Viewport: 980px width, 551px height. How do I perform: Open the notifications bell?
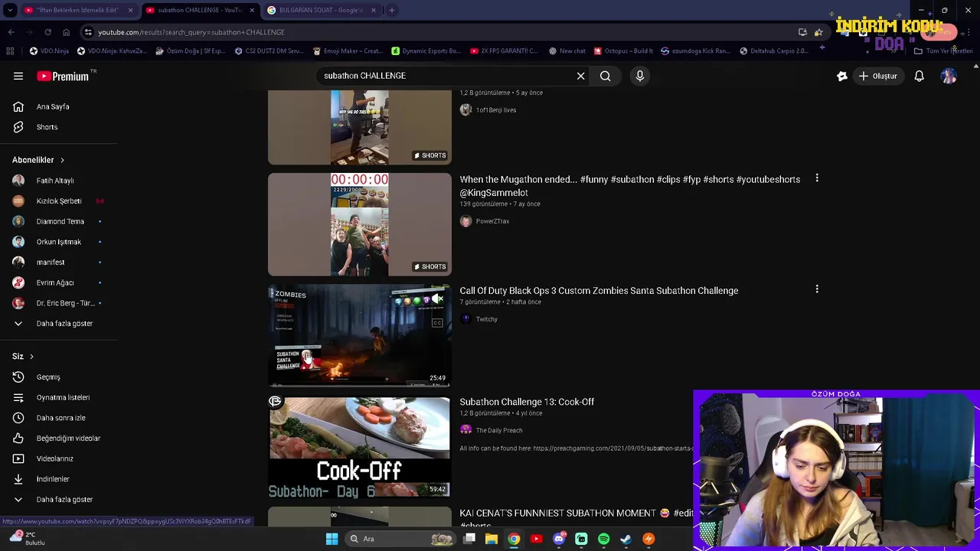click(x=919, y=76)
